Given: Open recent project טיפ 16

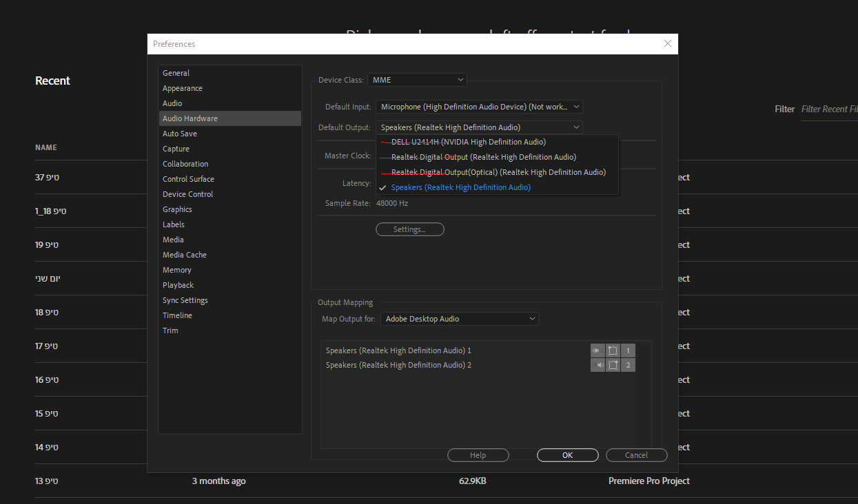Looking at the screenshot, I should point(47,380).
